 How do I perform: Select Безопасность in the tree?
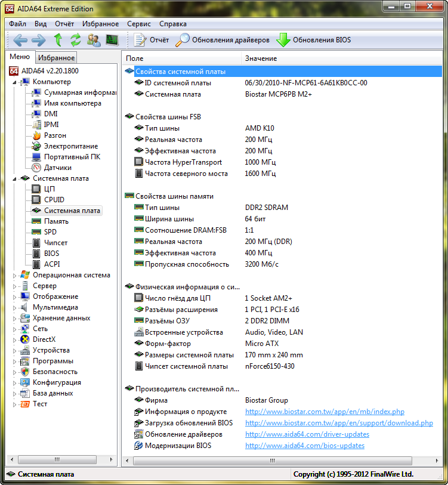click(x=55, y=372)
